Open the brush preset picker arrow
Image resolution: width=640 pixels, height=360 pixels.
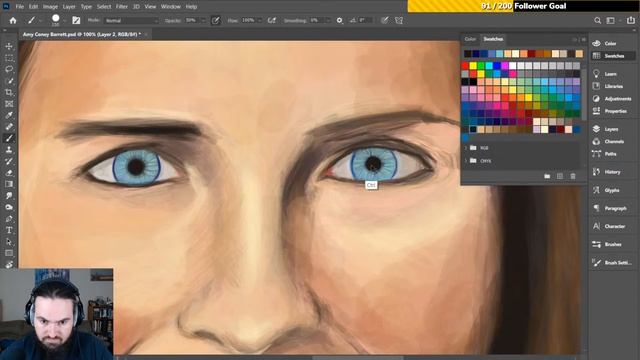pos(64,20)
